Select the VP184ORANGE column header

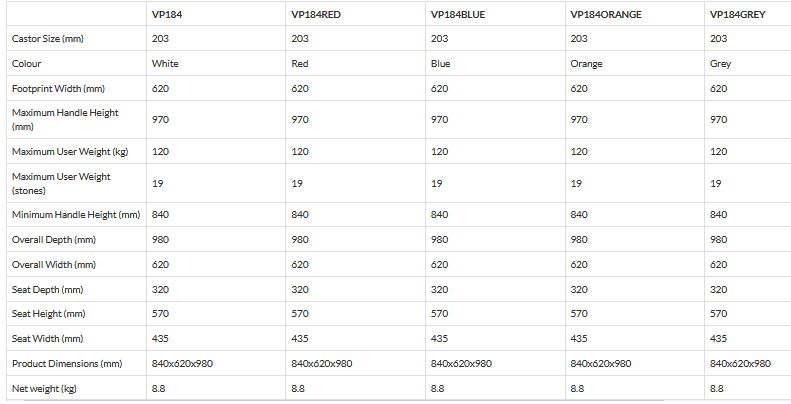(x=606, y=15)
